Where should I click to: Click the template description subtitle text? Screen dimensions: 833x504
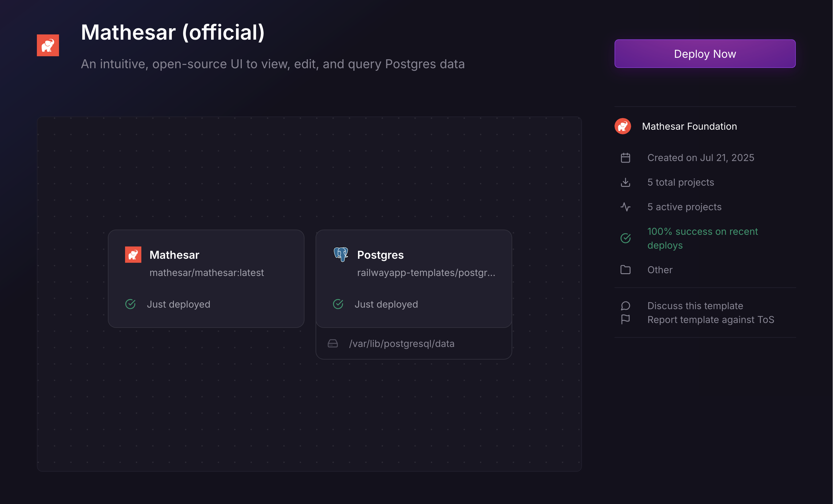pos(273,64)
